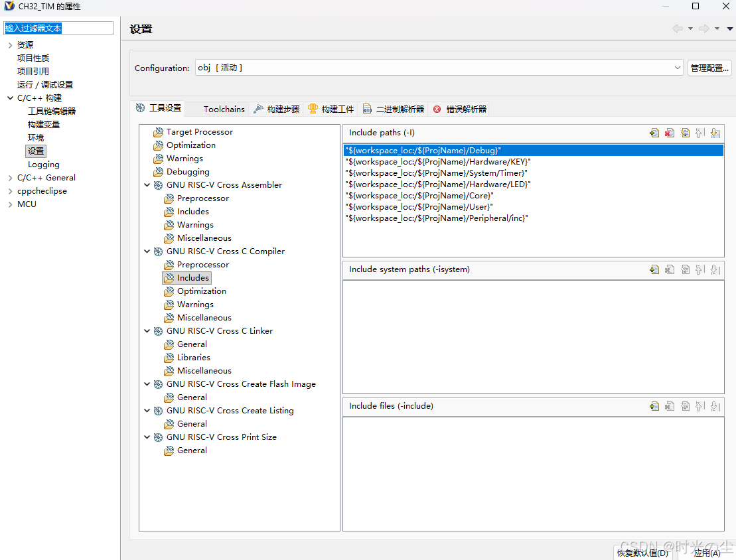Select the Debug include path
This screenshot has width=736, height=560.
(533, 151)
